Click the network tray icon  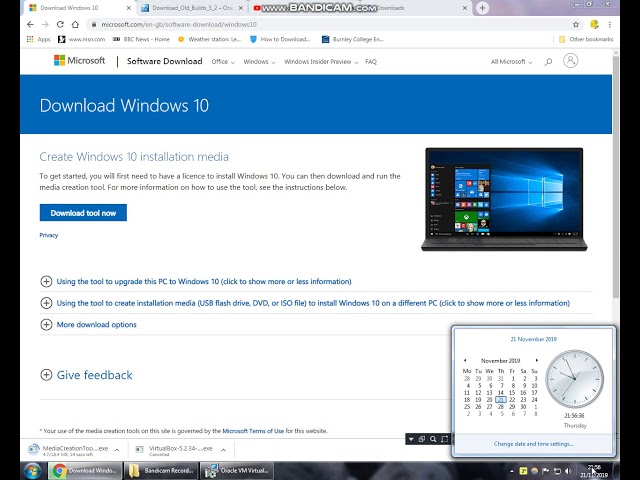[x=557, y=471]
